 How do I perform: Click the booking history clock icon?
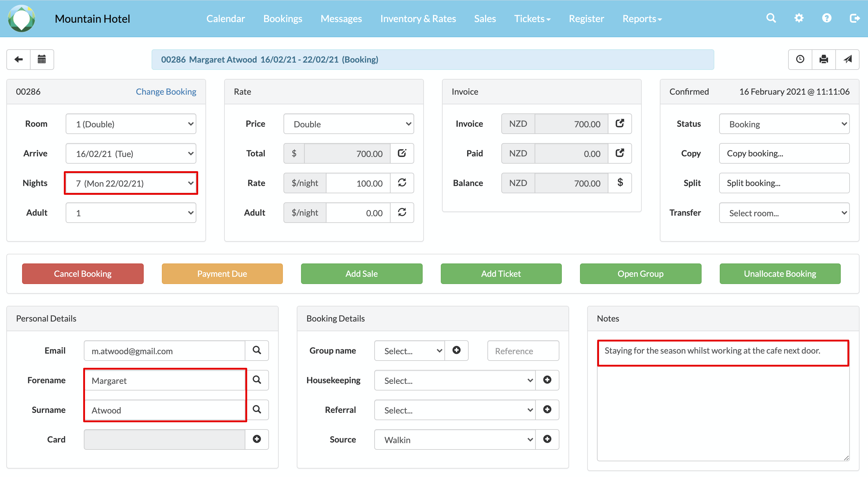pyautogui.click(x=800, y=60)
